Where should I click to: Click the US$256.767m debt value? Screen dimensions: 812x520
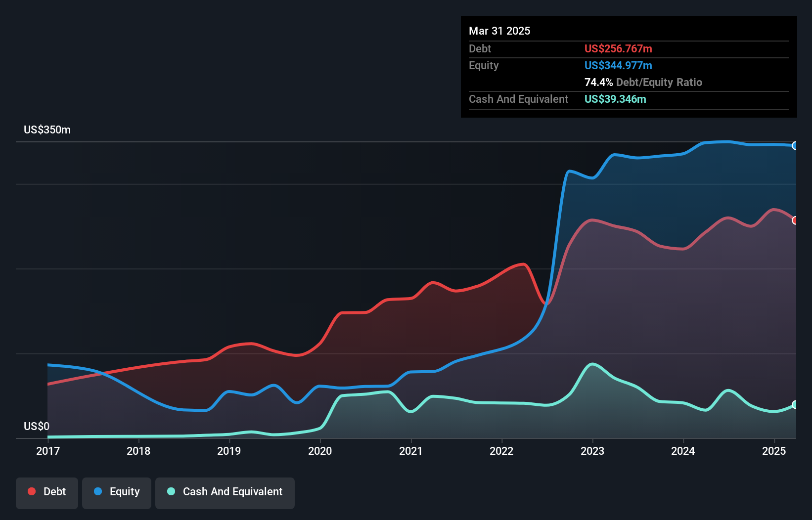click(618, 48)
